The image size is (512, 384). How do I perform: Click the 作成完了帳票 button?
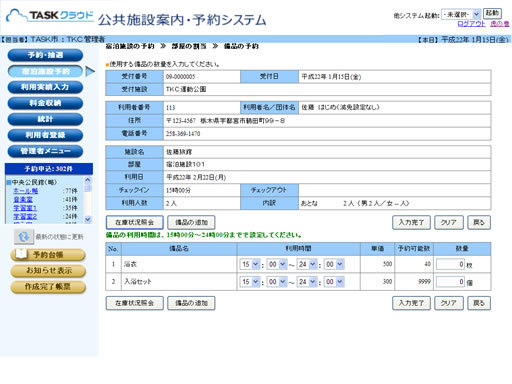(x=48, y=287)
